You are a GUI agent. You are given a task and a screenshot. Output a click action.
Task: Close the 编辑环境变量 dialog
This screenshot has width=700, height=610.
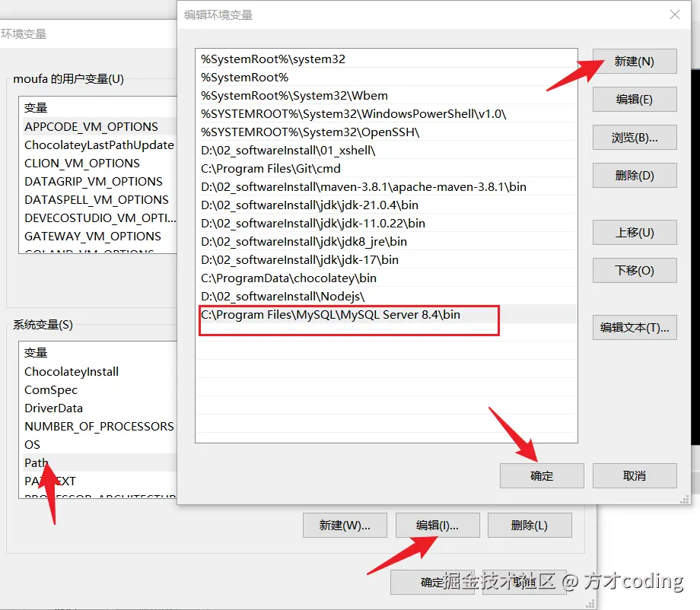[675, 14]
